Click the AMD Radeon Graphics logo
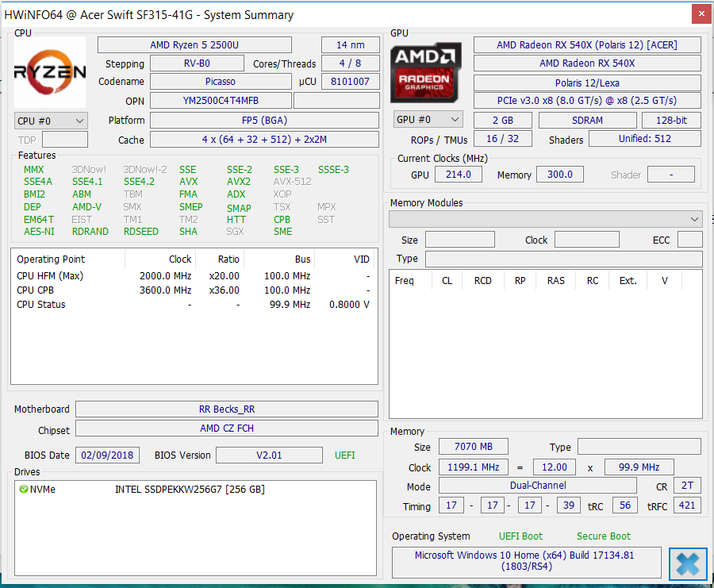This screenshot has width=714, height=588. [426, 72]
